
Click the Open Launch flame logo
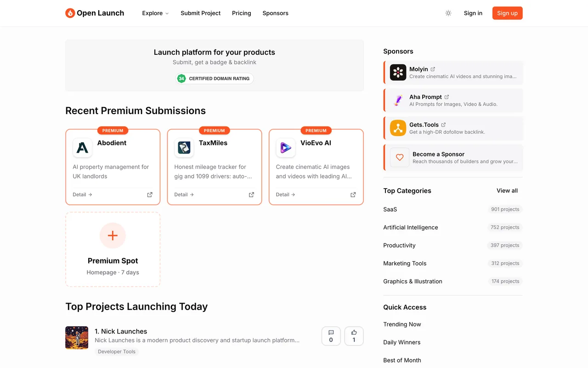coord(70,13)
